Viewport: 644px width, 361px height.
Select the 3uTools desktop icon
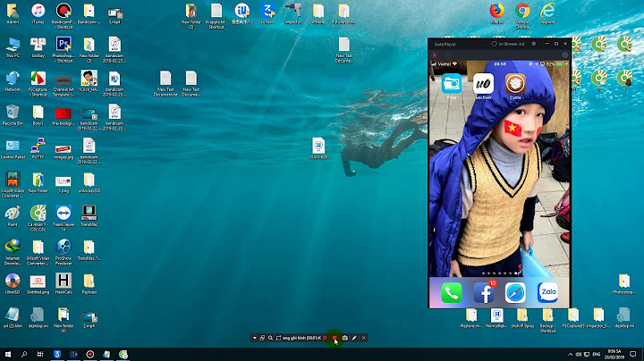click(x=267, y=13)
